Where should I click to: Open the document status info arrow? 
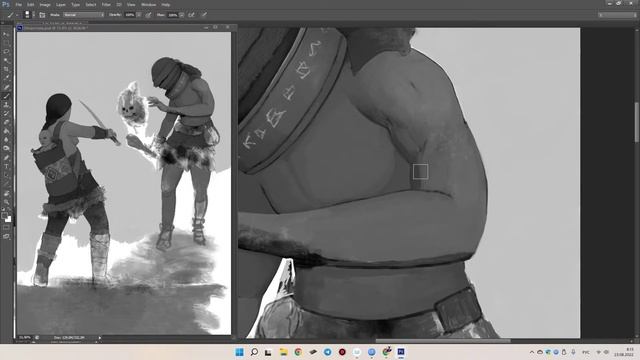[100, 338]
